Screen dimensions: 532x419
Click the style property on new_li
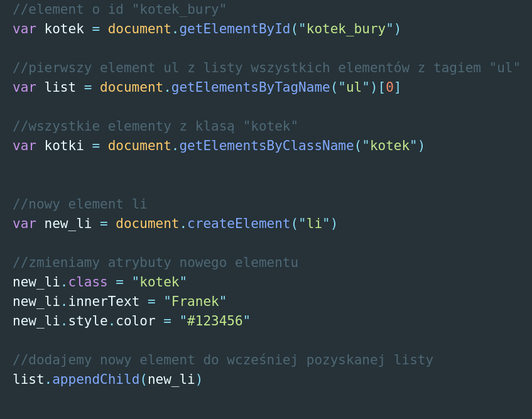[88, 321]
